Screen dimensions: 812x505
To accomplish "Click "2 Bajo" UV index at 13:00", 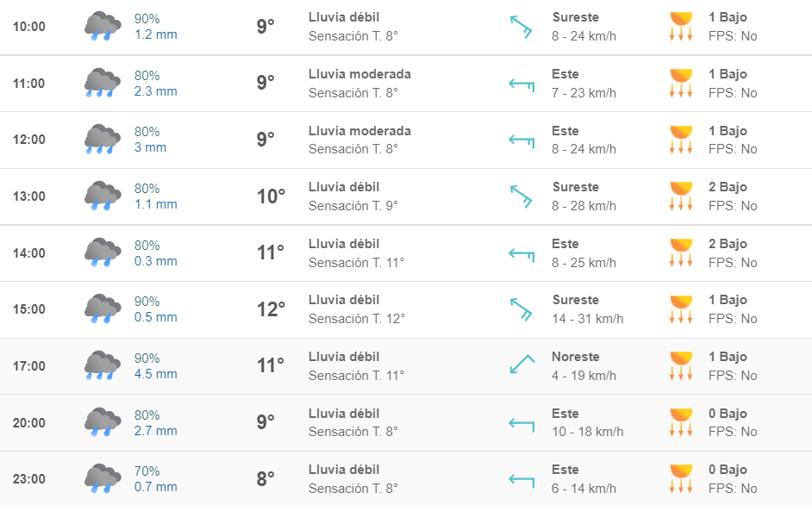I will click(728, 187).
